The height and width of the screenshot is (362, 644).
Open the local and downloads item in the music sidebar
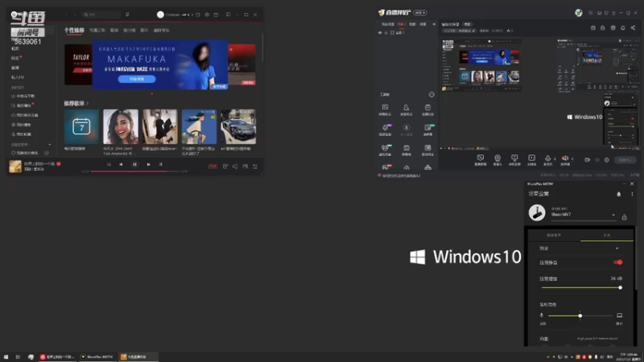coord(23,96)
